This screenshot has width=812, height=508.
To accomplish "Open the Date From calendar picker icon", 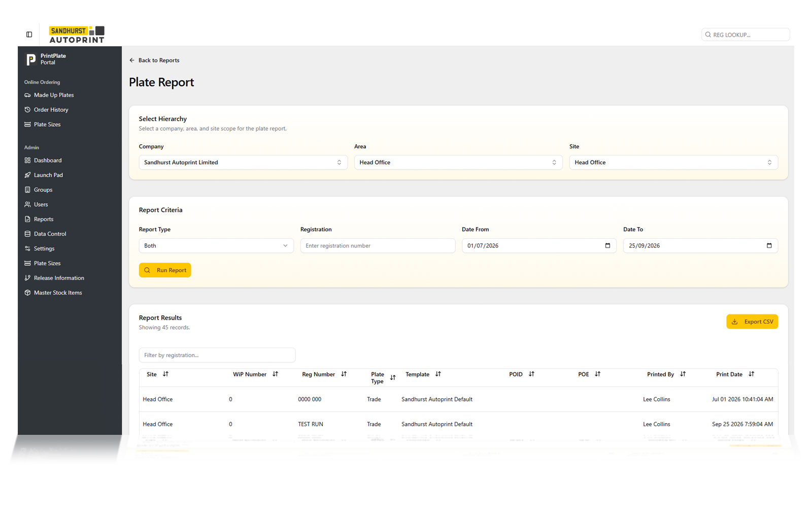I will tap(607, 246).
